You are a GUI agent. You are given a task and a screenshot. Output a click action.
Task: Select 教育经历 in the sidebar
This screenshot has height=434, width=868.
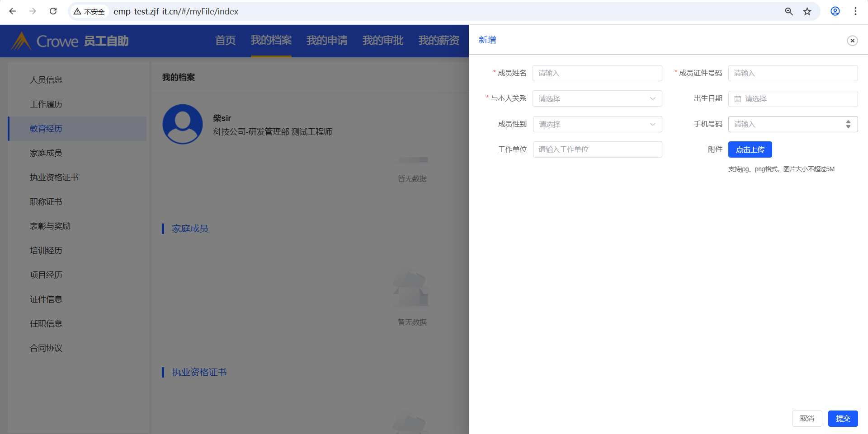click(x=77, y=129)
